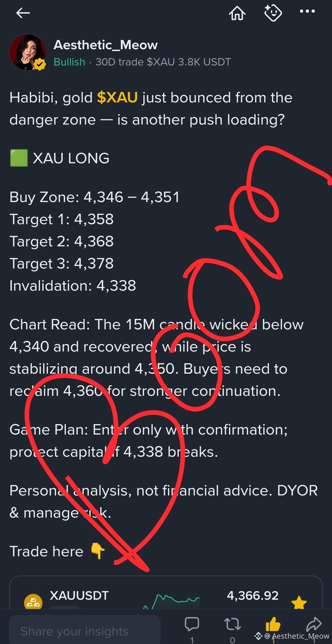Image resolution: width=332 pixels, height=644 pixels.
Task: Tap the smiley tag assistant icon
Action: coord(273,13)
